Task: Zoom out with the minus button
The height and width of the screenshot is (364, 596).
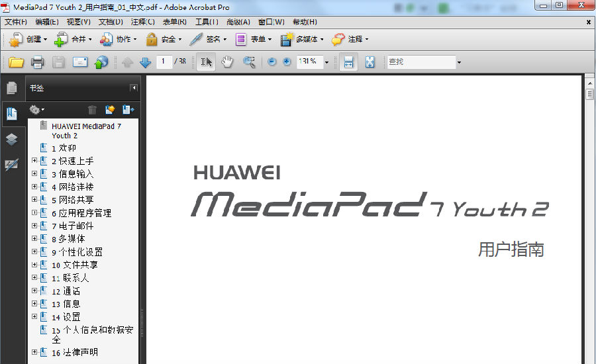Action: click(272, 62)
